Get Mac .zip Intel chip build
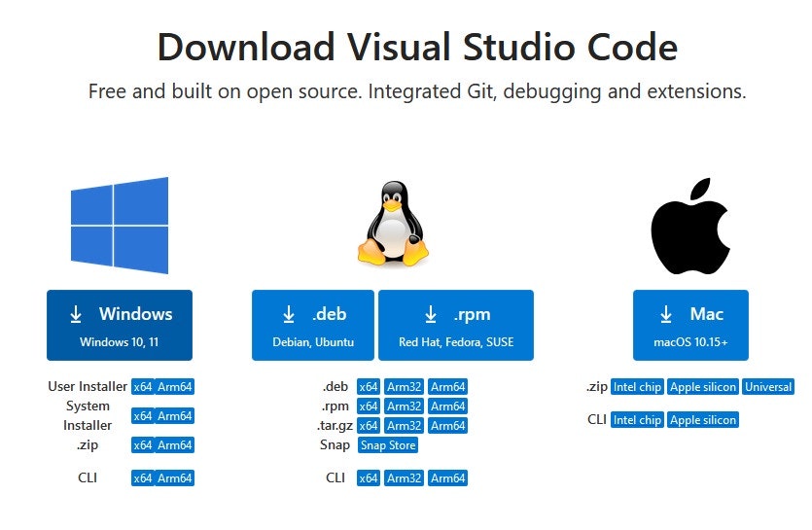 coord(637,387)
